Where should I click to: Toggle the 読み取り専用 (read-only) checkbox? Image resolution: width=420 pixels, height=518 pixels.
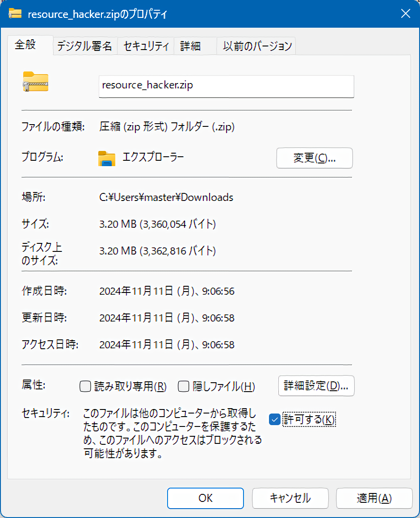click(85, 387)
